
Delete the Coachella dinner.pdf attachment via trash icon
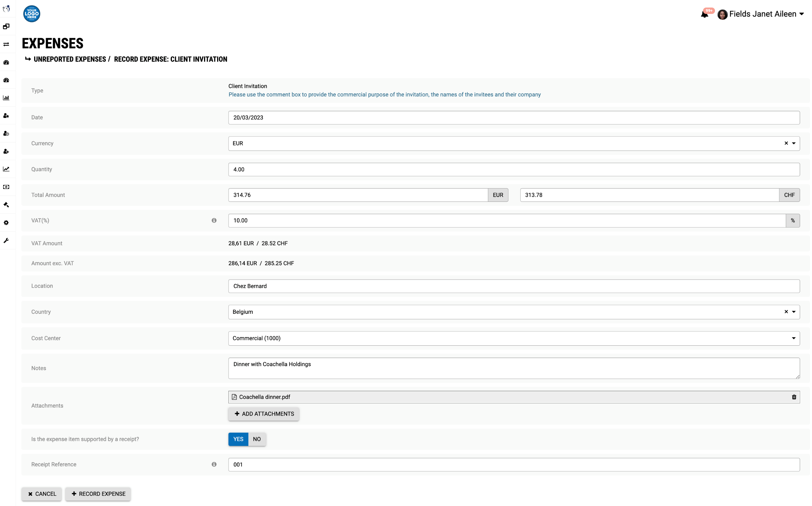[x=794, y=397]
